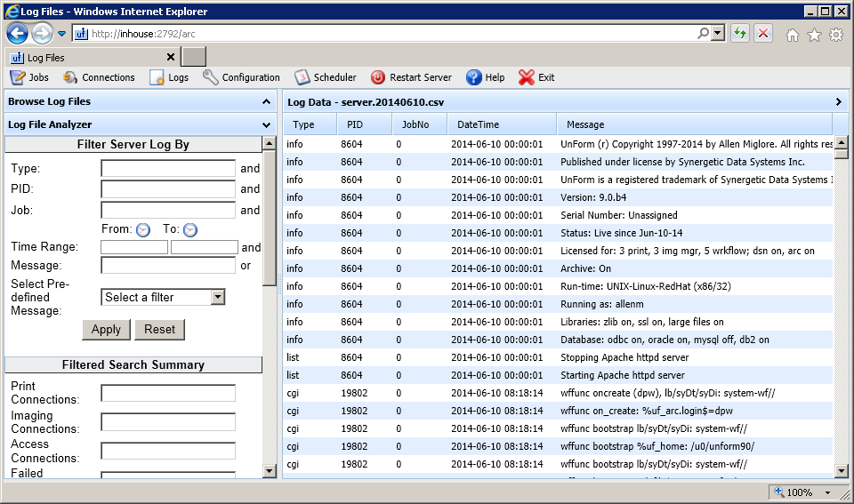Open the Scheduler toolbar item
Image resolution: width=854 pixels, height=504 pixels.
(x=302, y=77)
